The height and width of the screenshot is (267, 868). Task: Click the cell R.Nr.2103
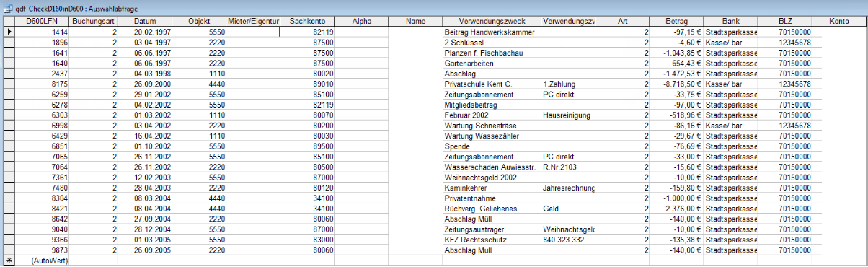[x=568, y=167]
